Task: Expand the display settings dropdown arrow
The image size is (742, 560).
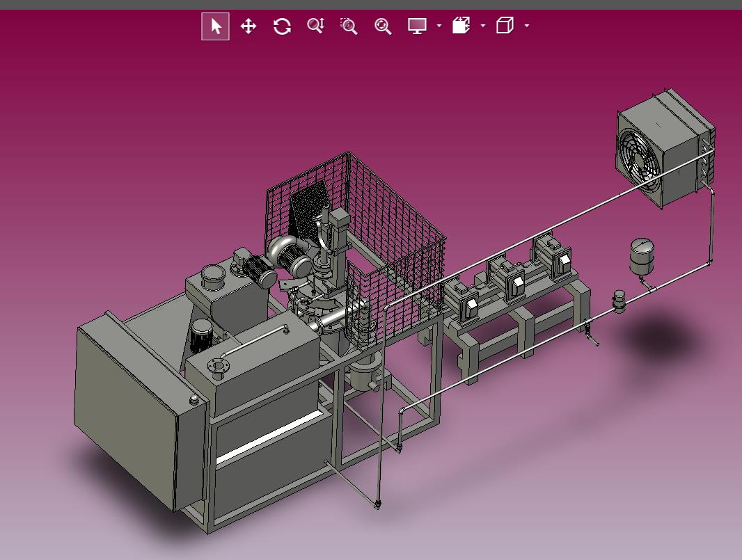Action: pos(439,26)
